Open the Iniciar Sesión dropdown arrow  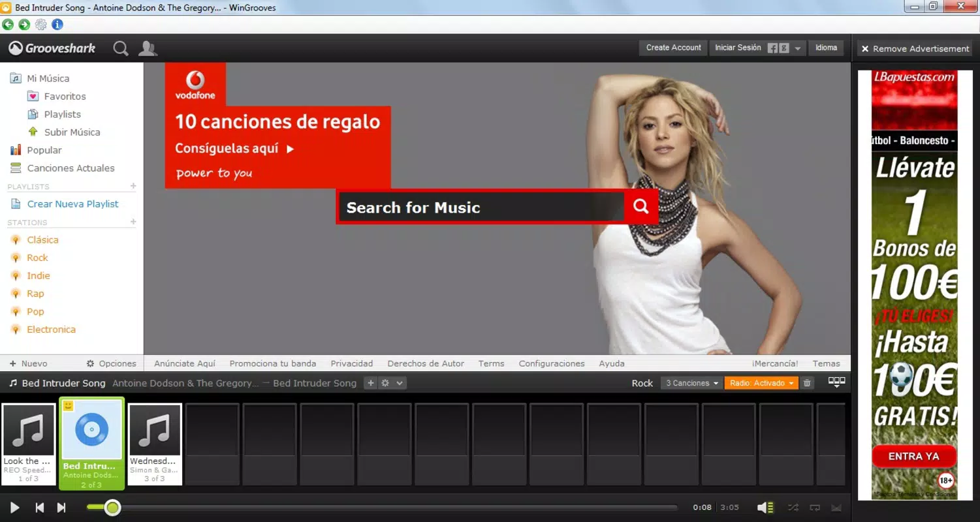click(x=798, y=48)
